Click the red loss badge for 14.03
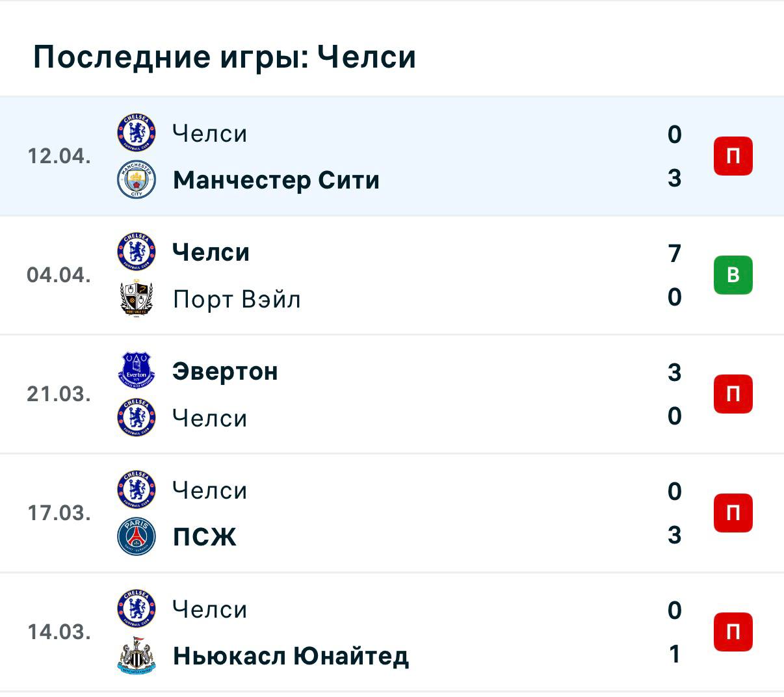Image resolution: width=784 pixels, height=697 pixels. [x=733, y=632]
